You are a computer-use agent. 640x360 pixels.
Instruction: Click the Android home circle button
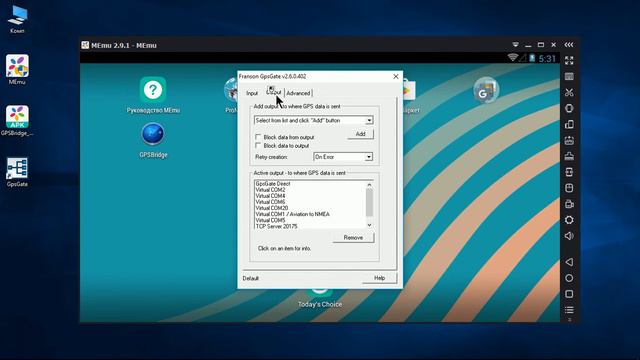(x=569, y=278)
